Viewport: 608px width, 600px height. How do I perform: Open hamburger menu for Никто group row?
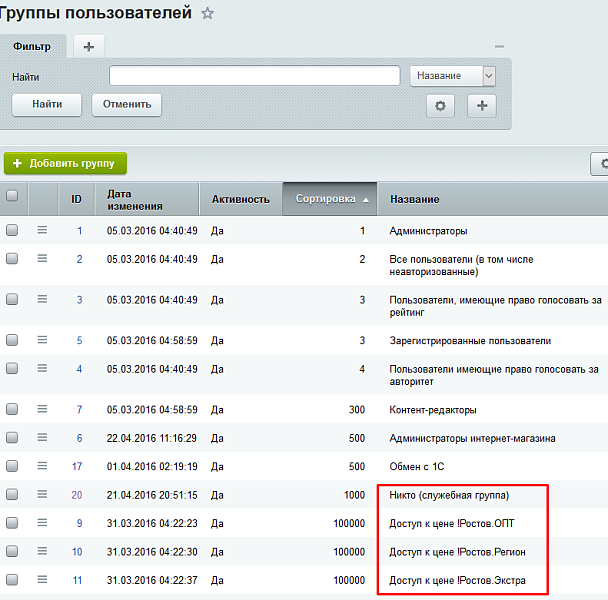(x=43, y=494)
